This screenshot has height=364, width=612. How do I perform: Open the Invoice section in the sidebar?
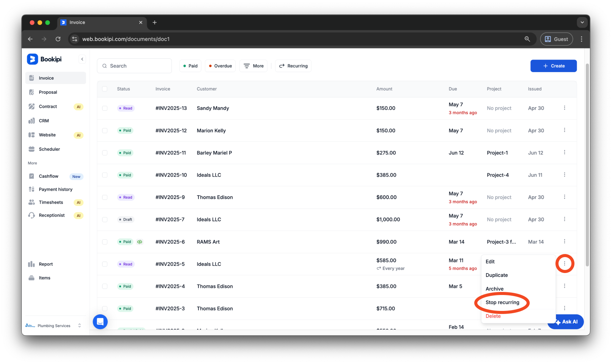(46, 78)
